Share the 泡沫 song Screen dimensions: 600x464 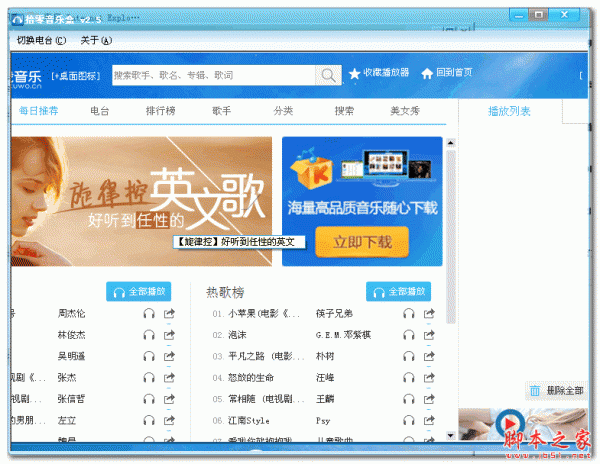(429, 335)
